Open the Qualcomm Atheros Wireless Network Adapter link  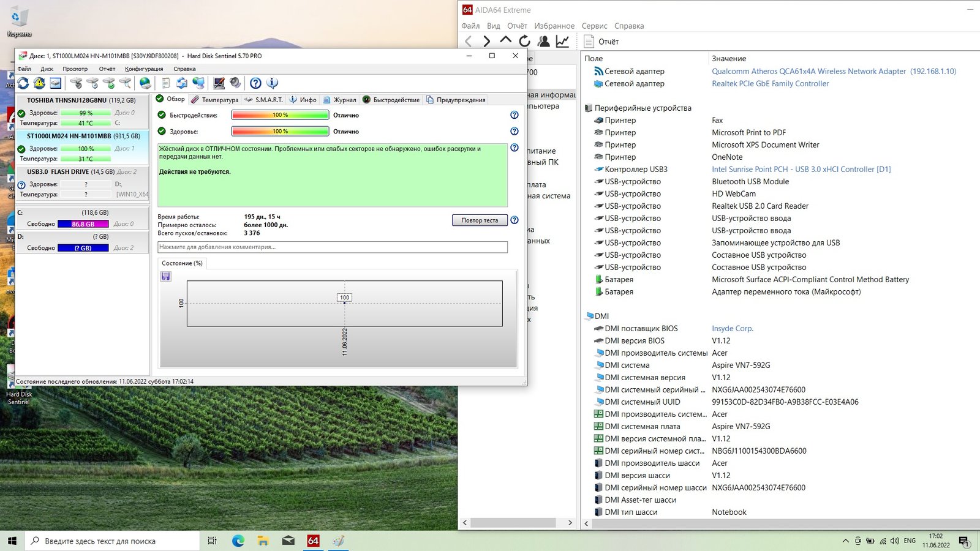coord(809,72)
